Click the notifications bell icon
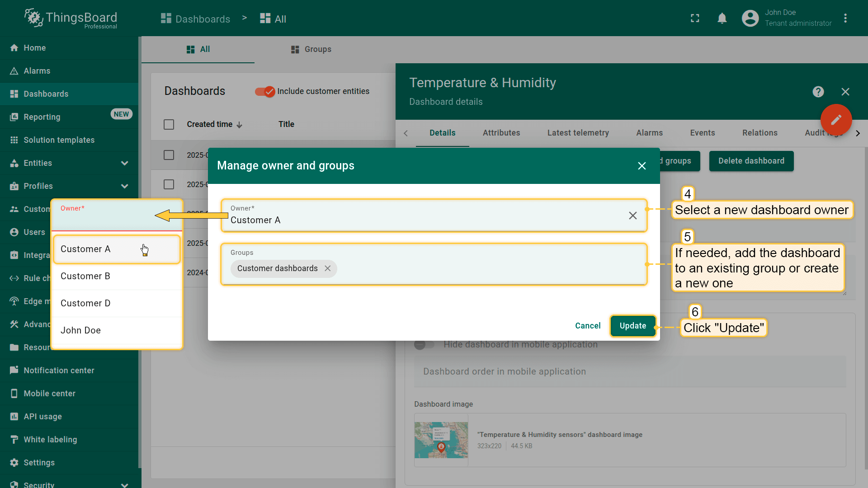This screenshot has width=868, height=488. (722, 19)
